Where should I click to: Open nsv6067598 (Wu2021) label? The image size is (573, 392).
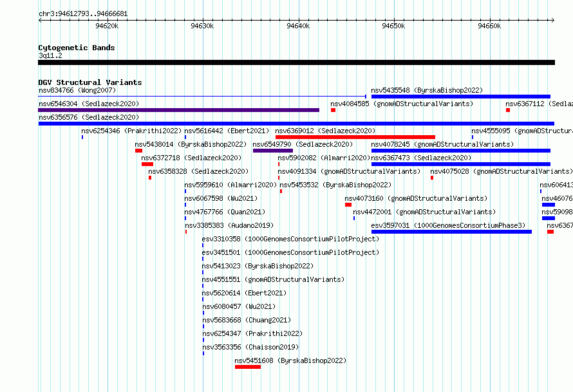[x=221, y=198]
